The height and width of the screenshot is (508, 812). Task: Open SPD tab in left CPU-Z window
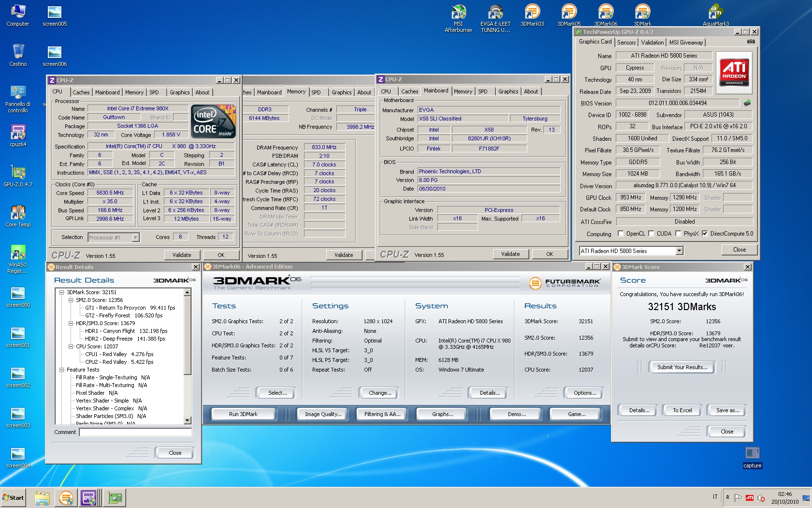154,92
